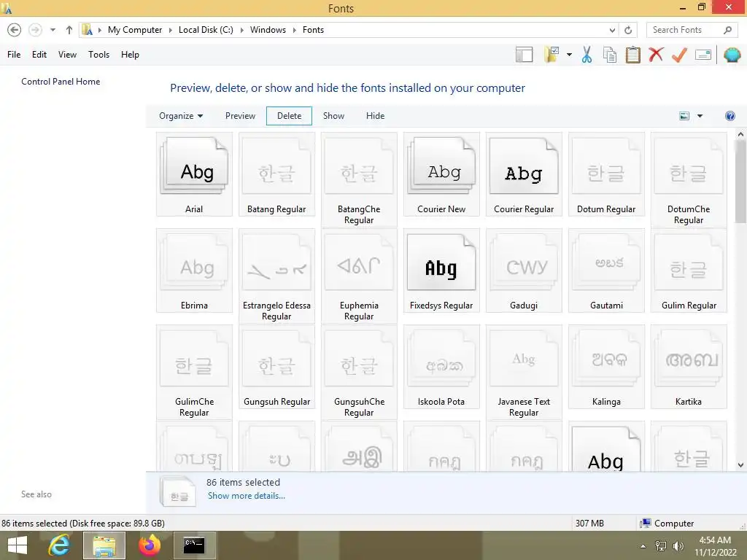Viewport: 747px width, 560px height.
Task: Select the Estrangelo Edessa Regular font
Action: tap(276, 276)
